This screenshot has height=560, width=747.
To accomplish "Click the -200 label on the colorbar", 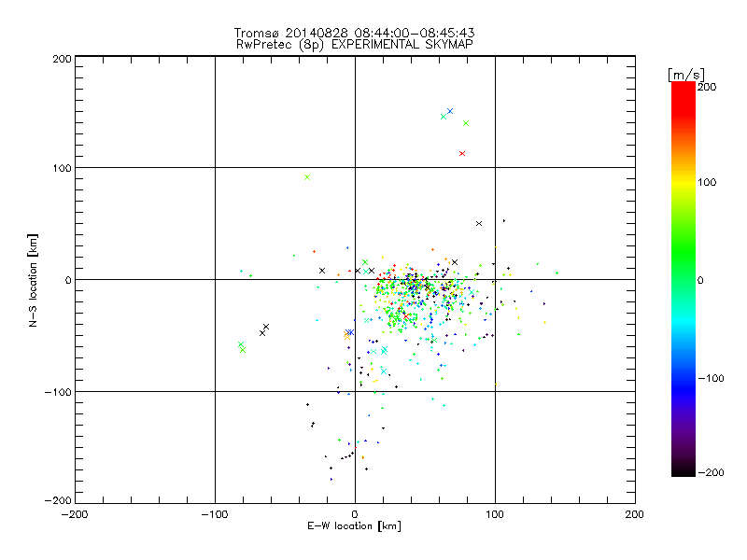I will [x=711, y=472].
